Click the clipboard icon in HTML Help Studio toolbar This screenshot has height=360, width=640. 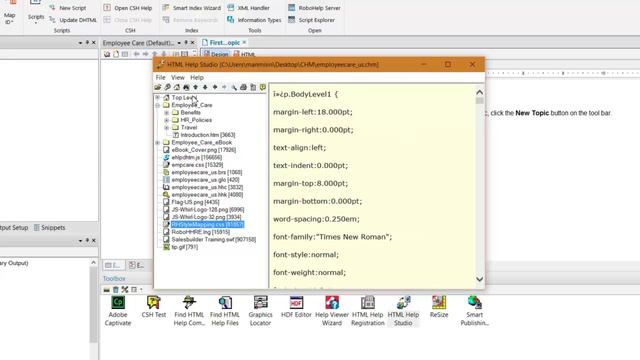253,87
